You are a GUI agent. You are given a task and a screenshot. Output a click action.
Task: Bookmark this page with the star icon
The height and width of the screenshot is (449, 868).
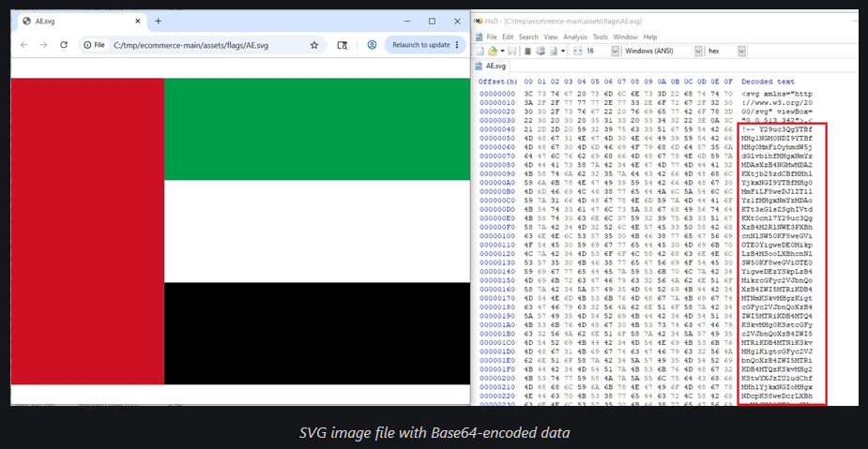(x=313, y=45)
